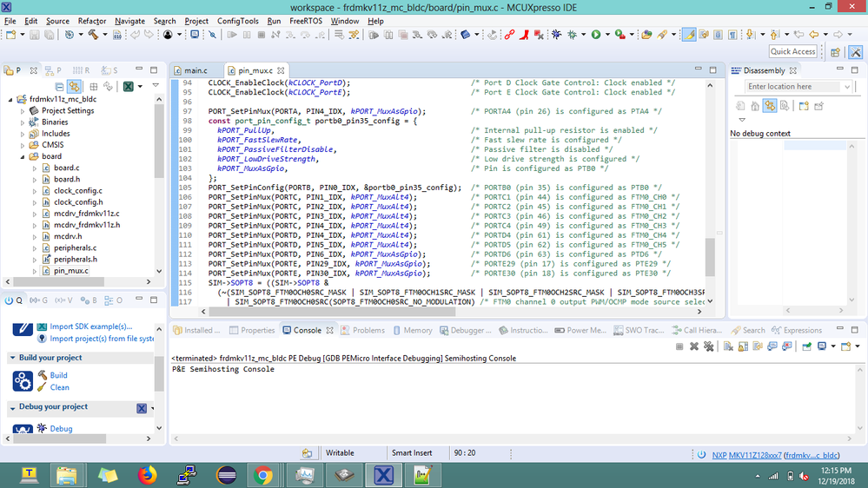Click the blue monitor terminal toolbar icon
The width and height of the screenshot is (868, 488).
195,35
